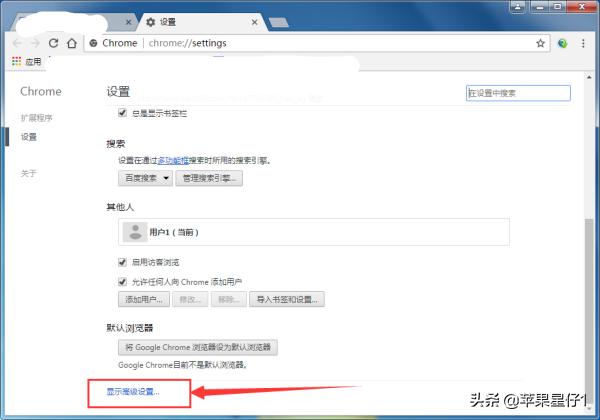Click 移除 button
This screenshot has height=420, width=600.
click(229, 299)
